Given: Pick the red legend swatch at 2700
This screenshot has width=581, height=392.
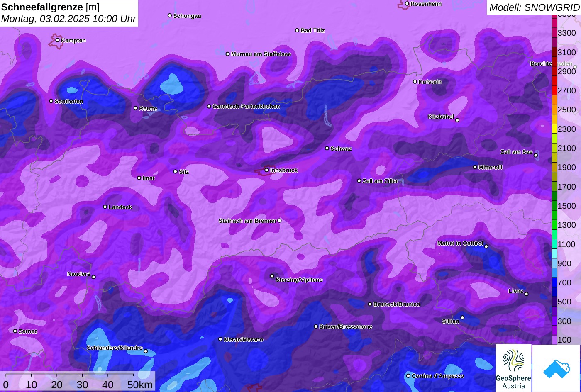Looking at the screenshot, I should (x=554, y=90).
